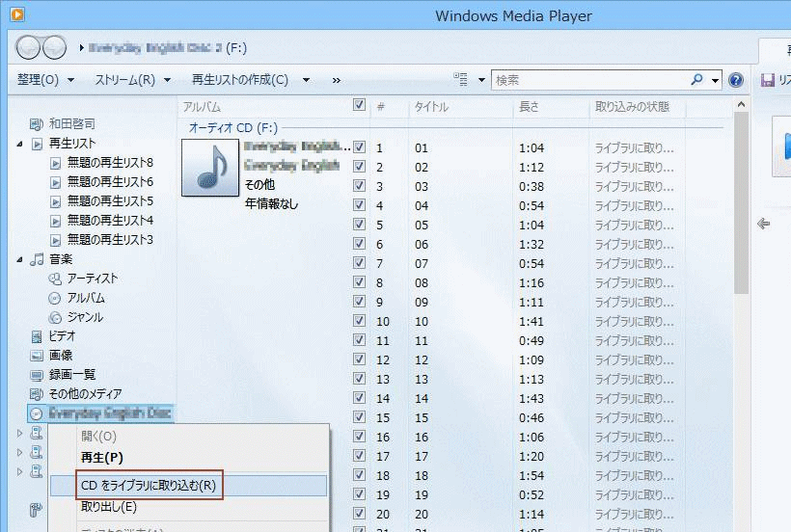The image size is (791, 532).
Task: Click the 録画一覧 recorded TV icon
Action: coord(37,375)
